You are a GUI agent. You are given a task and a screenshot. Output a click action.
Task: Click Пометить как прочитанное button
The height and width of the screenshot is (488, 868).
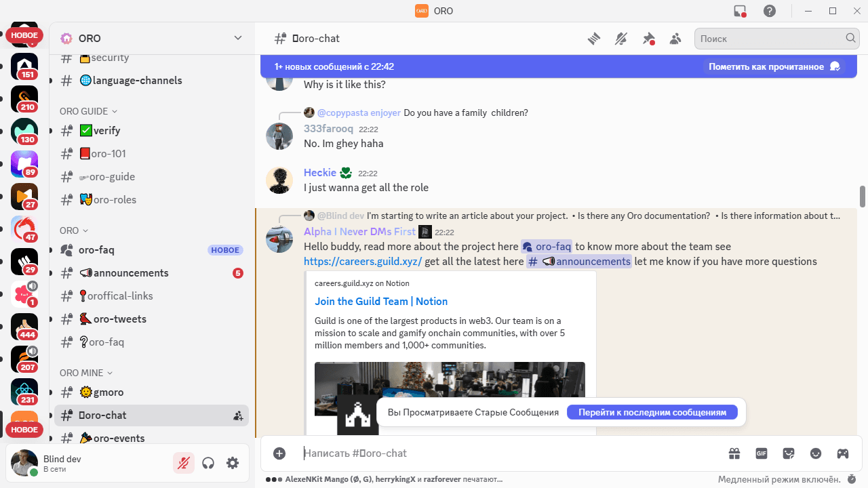pyautogui.click(x=774, y=66)
